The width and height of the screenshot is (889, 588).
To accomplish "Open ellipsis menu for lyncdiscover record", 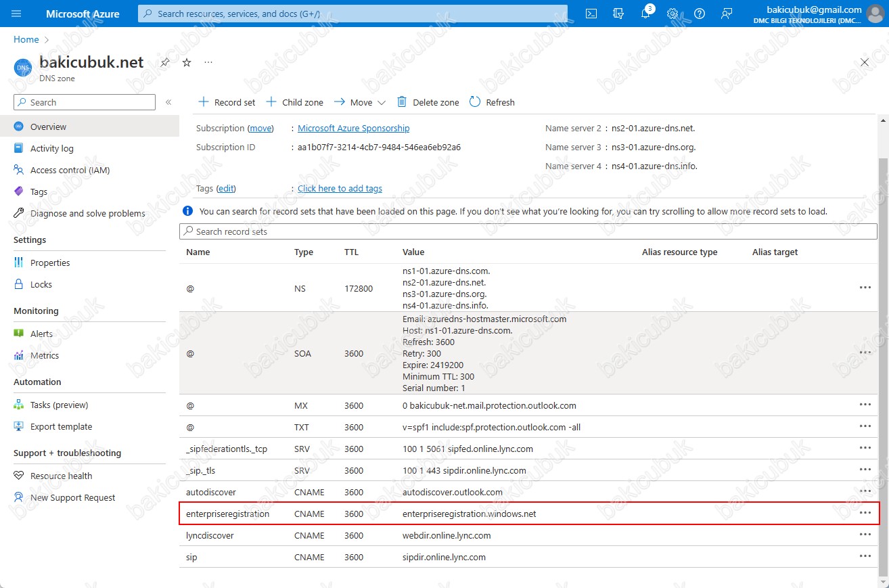I will pyautogui.click(x=865, y=535).
